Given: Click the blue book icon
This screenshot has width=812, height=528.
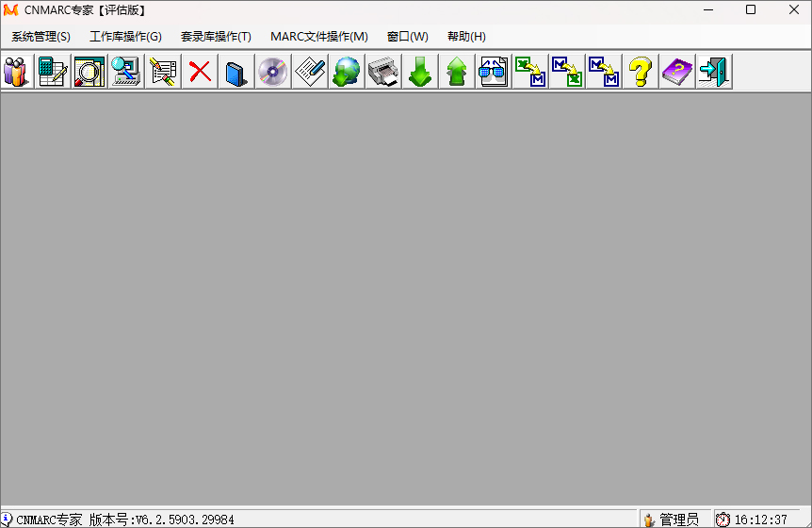Looking at the screenshot, I should pyautogui.click(x=236, y=72).
